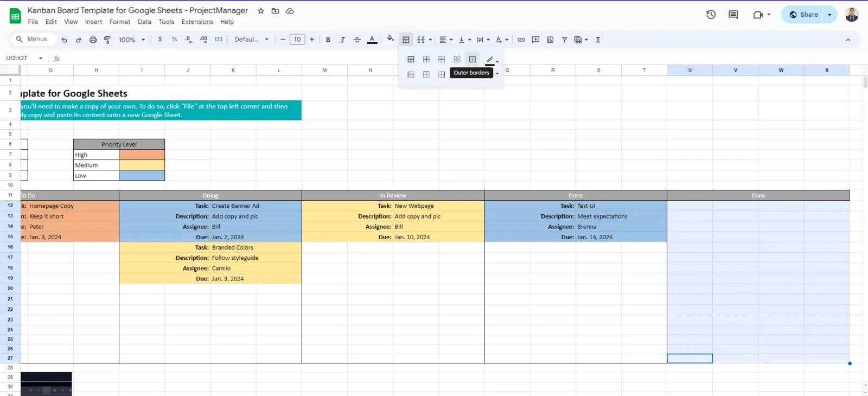Viewport: 868px width, 396px height.
Task: Format as percent icon
Action: coord(174,39)
